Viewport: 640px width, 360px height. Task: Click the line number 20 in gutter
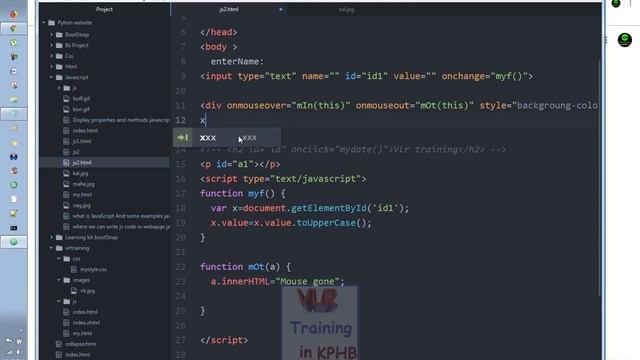tap(181, 238)
